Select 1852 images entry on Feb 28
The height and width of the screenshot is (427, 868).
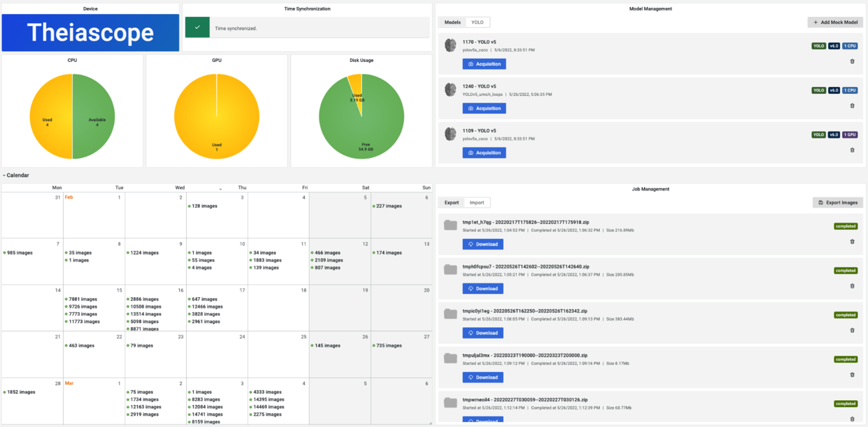click(19, 392)
